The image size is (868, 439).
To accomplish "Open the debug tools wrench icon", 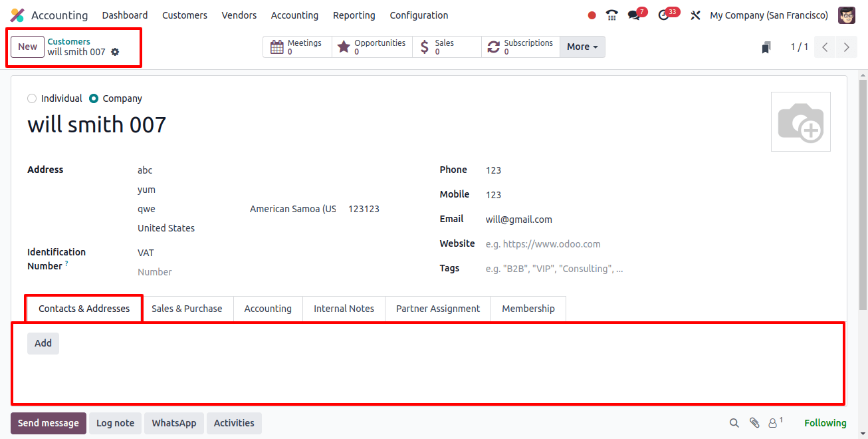I will click(x=696, y=15).
